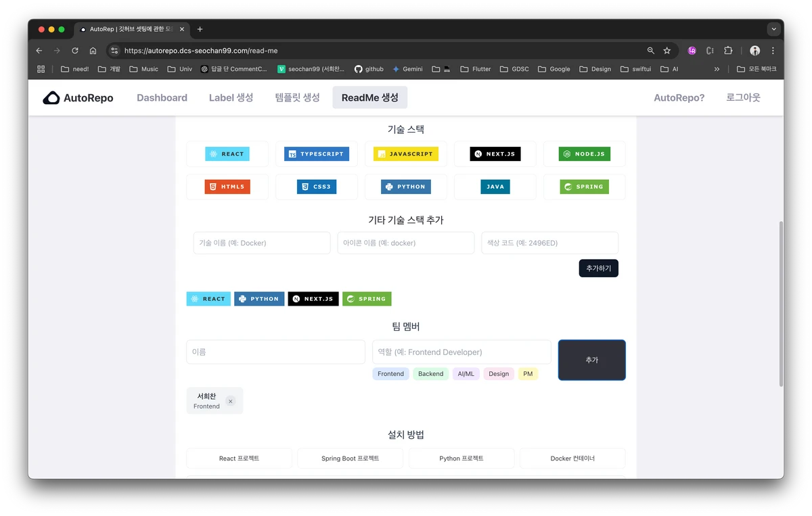812x516 pixels.
Task: Pick the Frontend role chip
Action: coord(390,374)
